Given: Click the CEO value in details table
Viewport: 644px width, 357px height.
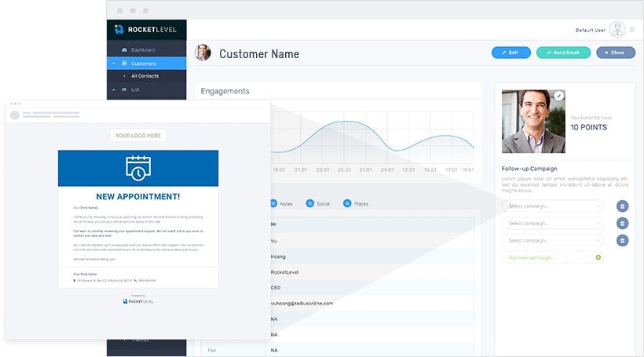Looking at the screenshot, I should pyautogui.click(x=276, y=288).
